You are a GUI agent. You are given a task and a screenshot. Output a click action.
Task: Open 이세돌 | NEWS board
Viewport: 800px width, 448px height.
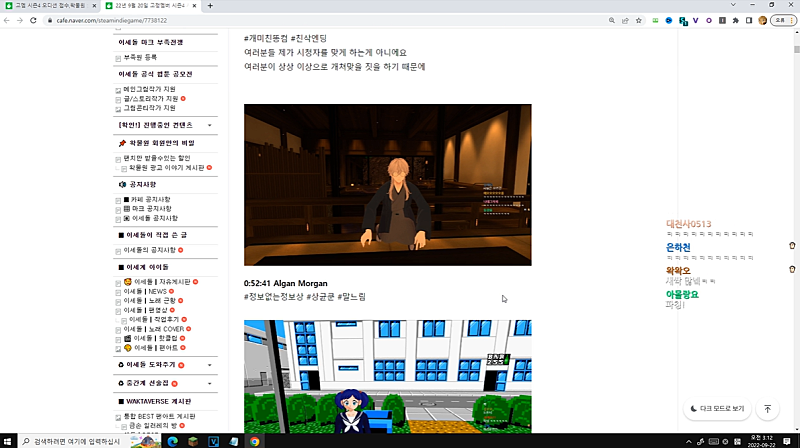(x=145, y=291)
